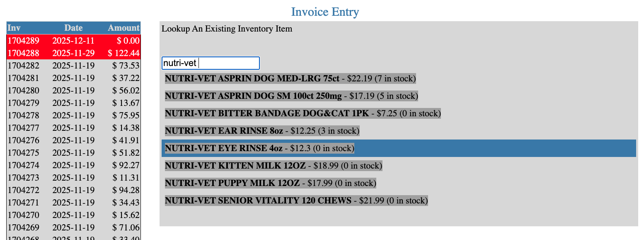Select invoice 1704269 for $71.06
644x240 pixels.
(73, 228)
